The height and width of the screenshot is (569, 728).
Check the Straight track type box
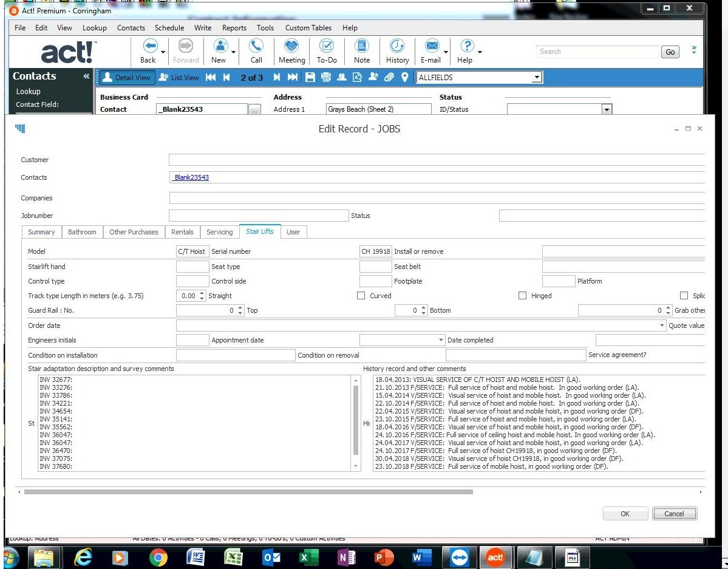click(361, 296)
